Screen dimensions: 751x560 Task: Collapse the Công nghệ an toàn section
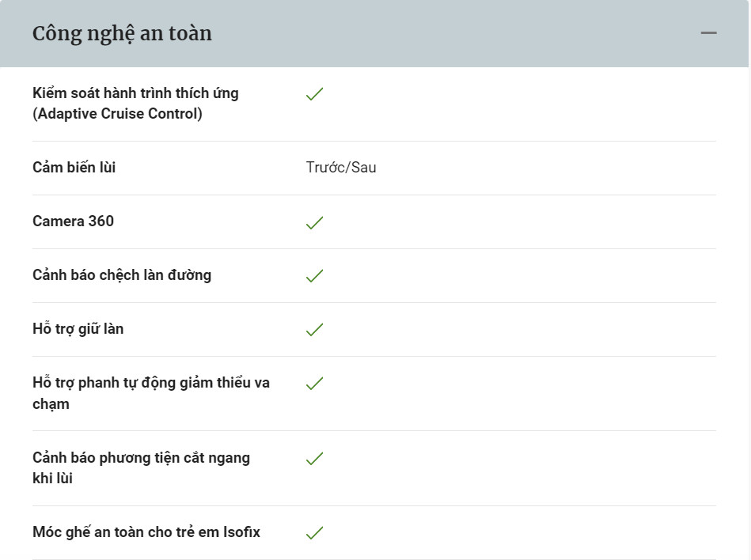point(708,33)
